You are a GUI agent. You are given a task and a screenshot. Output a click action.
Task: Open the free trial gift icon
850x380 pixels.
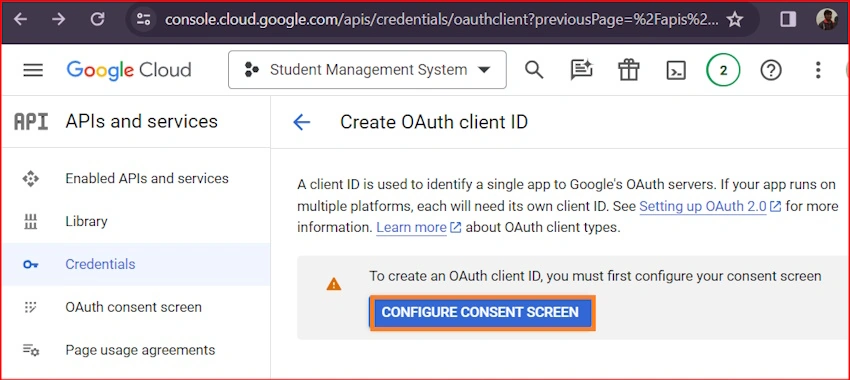629,70
